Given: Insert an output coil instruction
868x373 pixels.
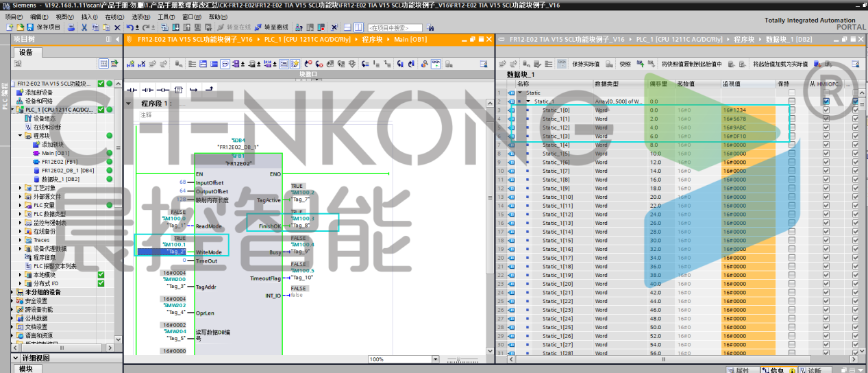Looking at the screenshot, I should click(162, 90).
